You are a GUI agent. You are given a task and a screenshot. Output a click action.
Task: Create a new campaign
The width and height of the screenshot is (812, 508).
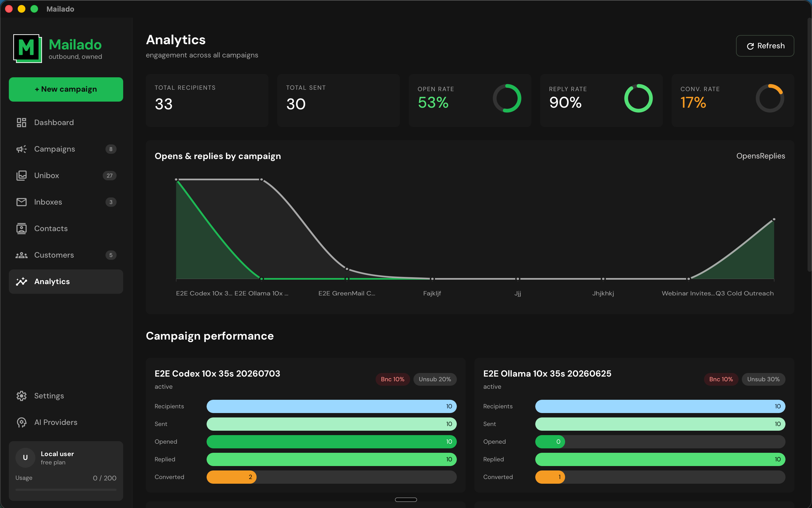tap(66, 89)
